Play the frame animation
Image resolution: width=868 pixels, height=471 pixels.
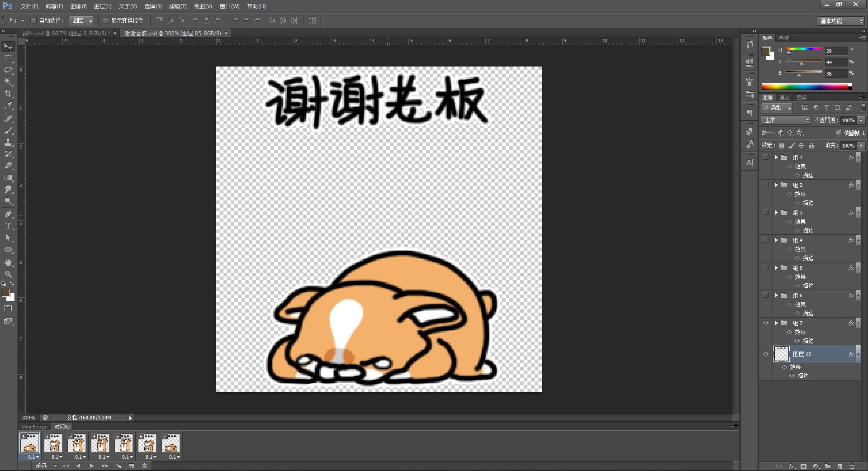coord(92,466)
